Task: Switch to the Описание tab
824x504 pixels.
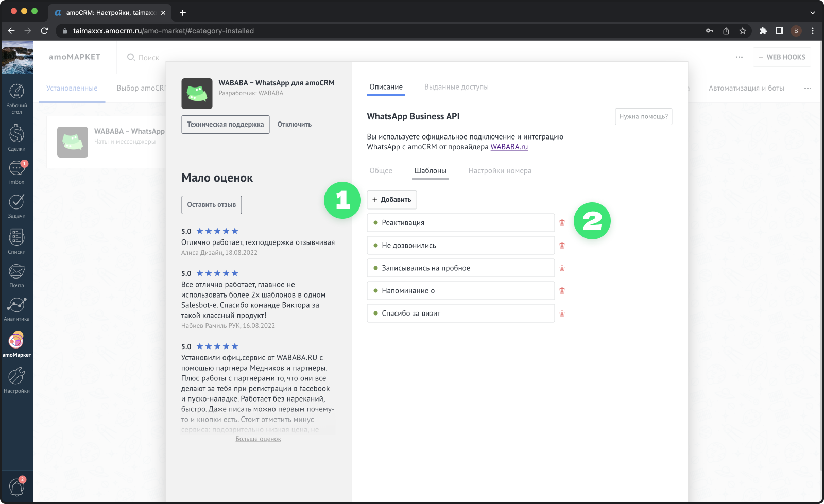Action: pos(386,87)
